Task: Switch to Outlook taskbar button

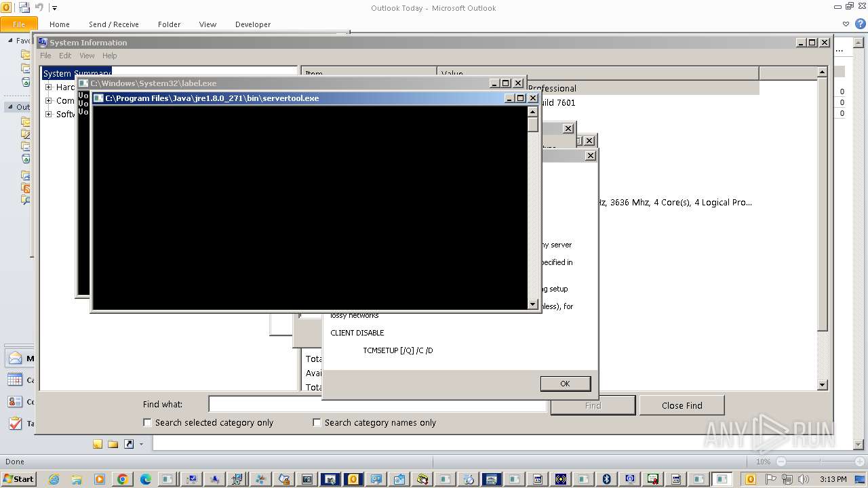Action: [x=353, y=479]
